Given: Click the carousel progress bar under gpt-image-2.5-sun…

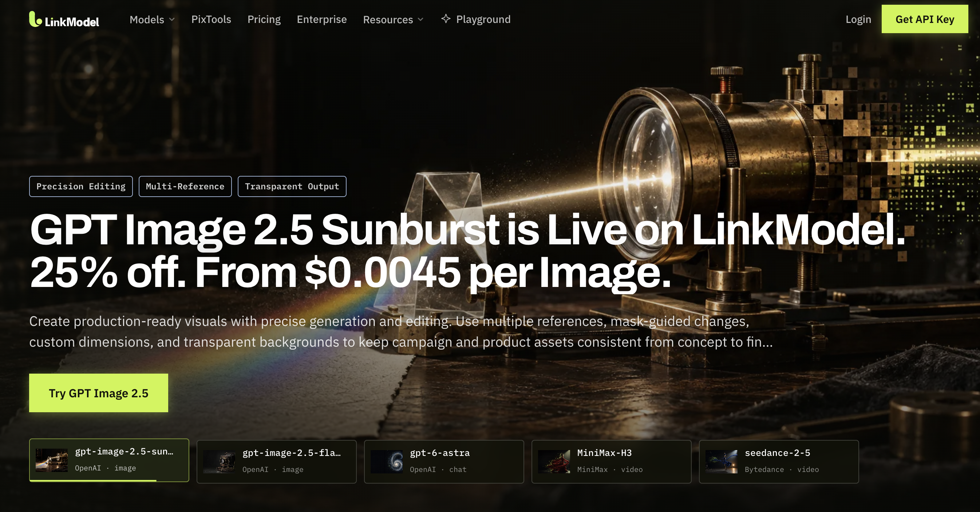Looking at the screenshot, I should pos(93,481).
